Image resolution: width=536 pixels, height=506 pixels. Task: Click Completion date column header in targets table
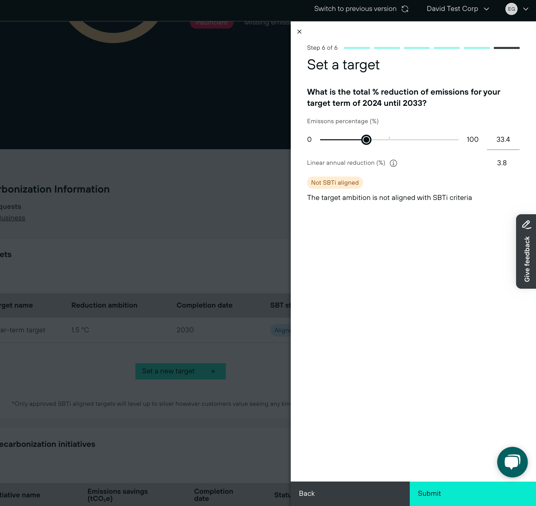click(x=204, y=305)
